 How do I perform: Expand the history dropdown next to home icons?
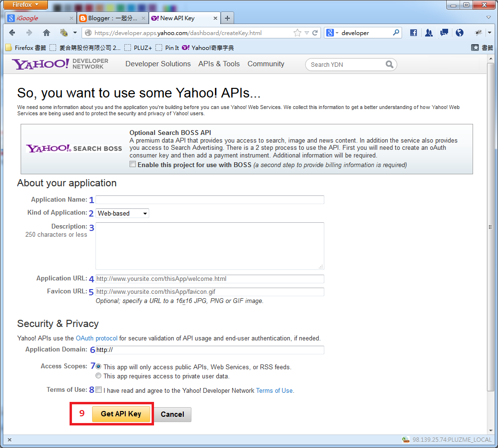coord(75,33)
